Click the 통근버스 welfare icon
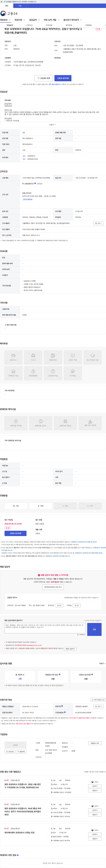 tap(13, 357)
